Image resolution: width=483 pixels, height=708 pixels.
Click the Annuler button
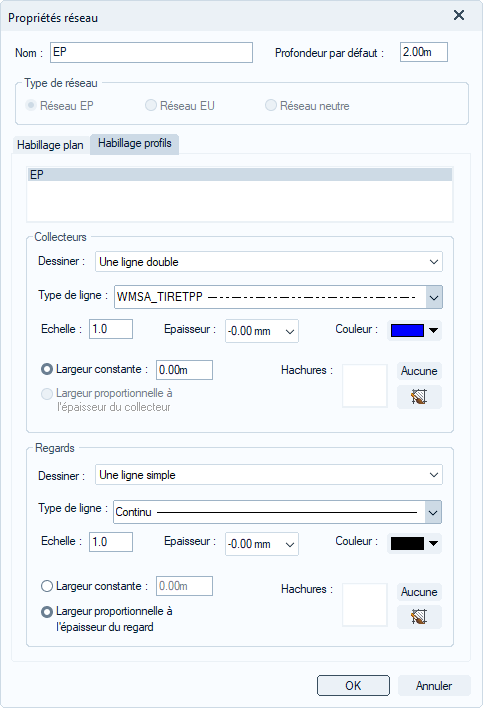tap(434, 685)
